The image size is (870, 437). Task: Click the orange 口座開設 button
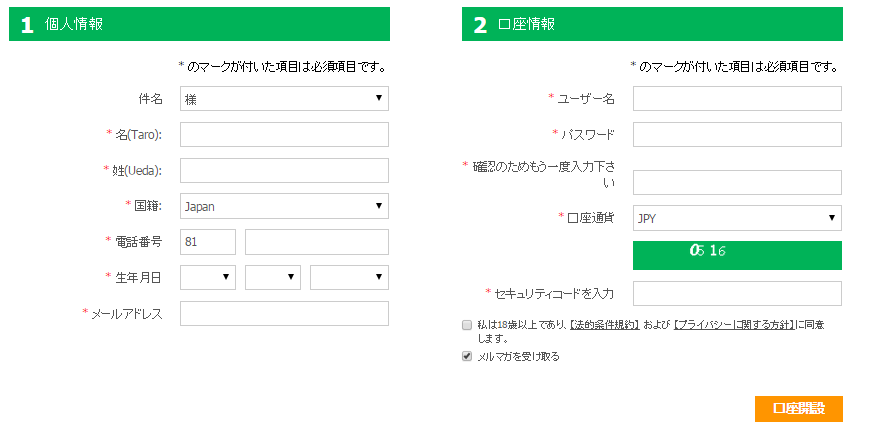coord(799,409)
